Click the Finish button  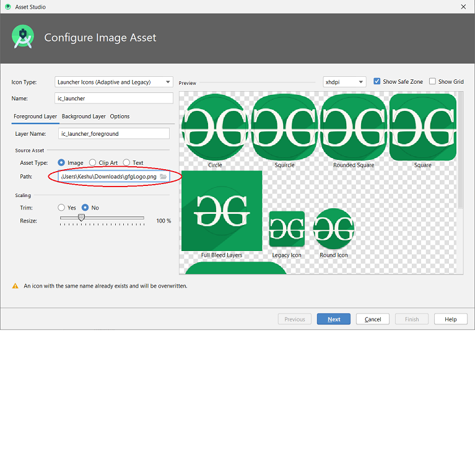[412, 319]
